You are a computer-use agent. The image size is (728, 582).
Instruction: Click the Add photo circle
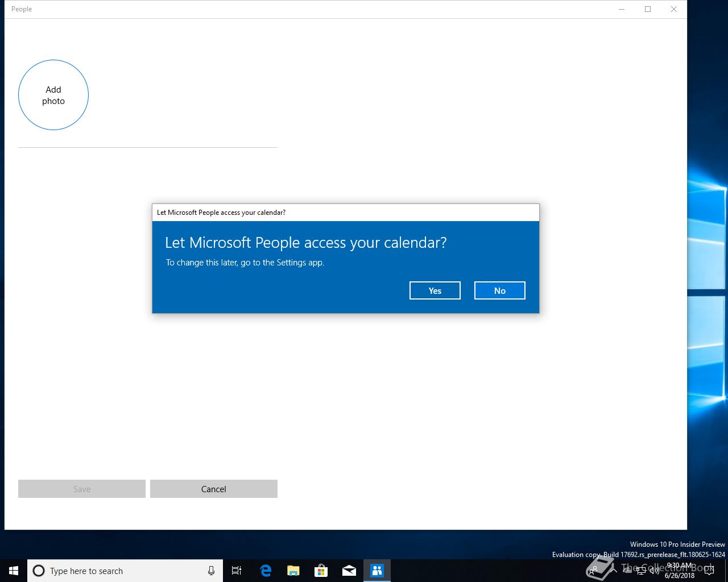[x=53, y=95]
